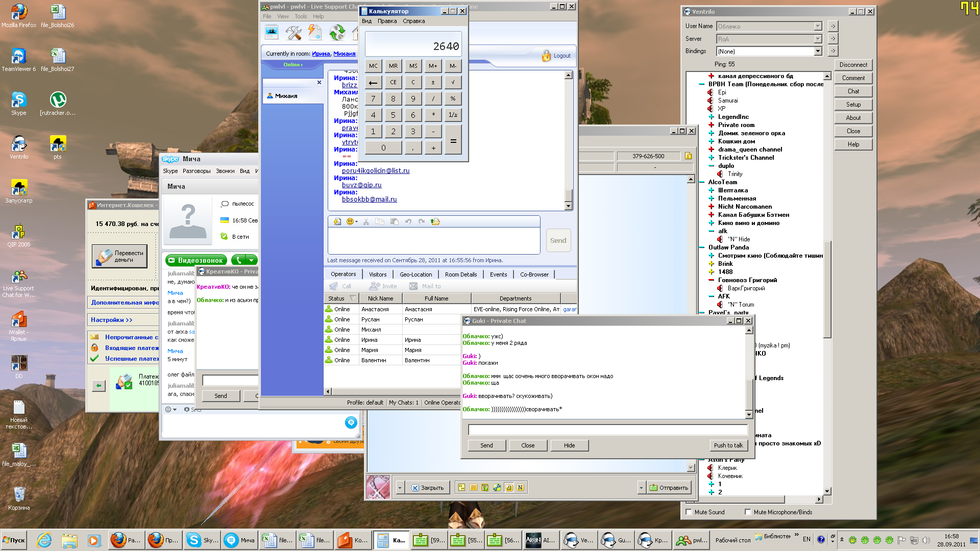Click the refresh disc icon in Live Support toolbar
The height and width of the screenshot is (551, 980).
[x=337, y=33]
